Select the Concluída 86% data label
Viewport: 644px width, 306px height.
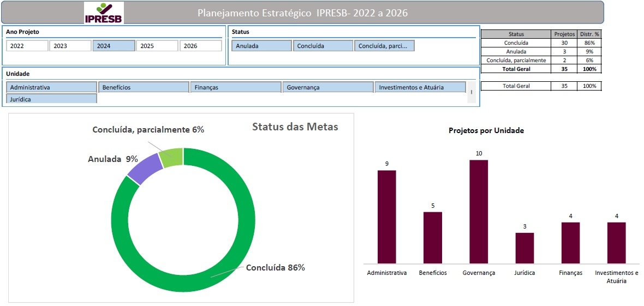[x=276, y=268]
